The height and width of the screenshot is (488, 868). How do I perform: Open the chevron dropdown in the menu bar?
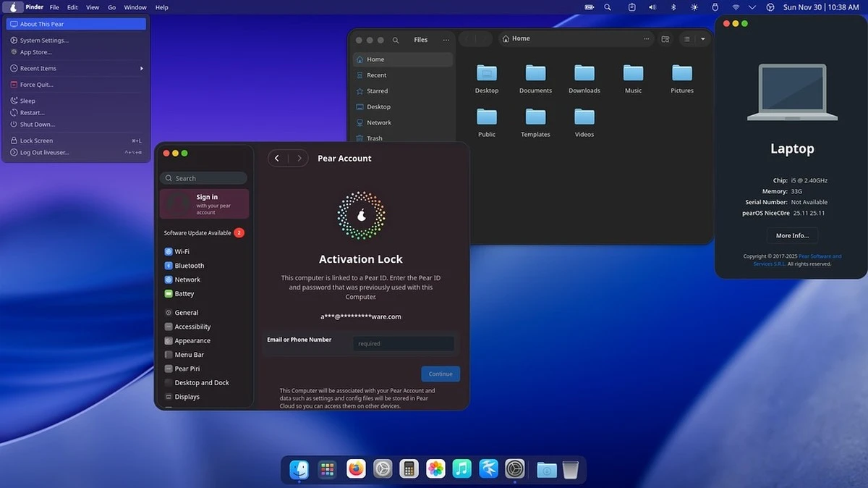pos(751,7)
